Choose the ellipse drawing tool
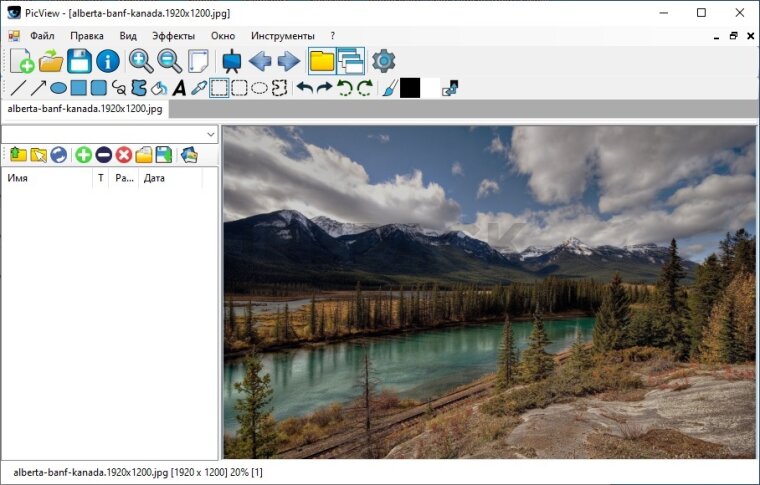The height and width of the screenshot is (485, 760). click(59, 88)
